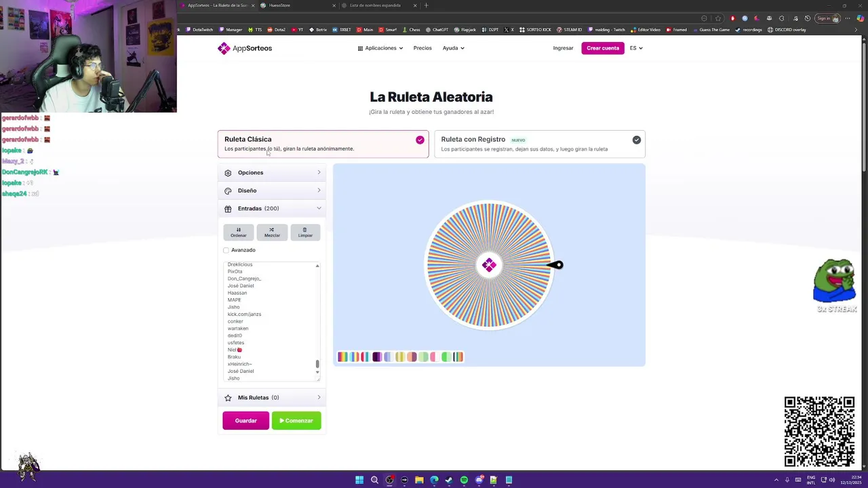Open the SORTEO KICK bookmark
Viewport: 868px width, 488px height.
click(535, 30)
